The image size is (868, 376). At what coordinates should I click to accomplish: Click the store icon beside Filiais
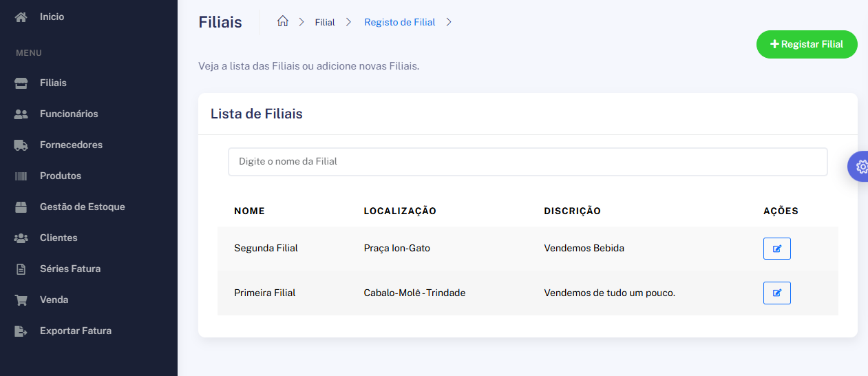21,83
